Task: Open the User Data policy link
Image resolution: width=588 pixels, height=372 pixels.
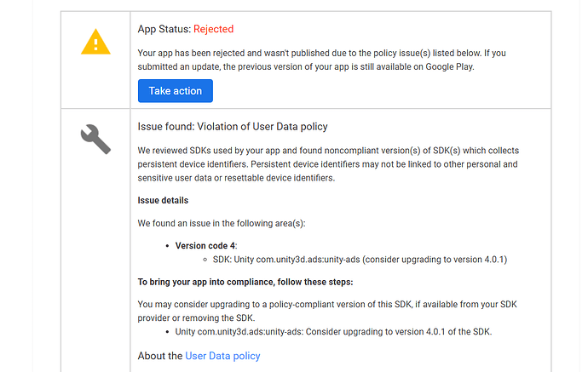Action: [222, 356]
